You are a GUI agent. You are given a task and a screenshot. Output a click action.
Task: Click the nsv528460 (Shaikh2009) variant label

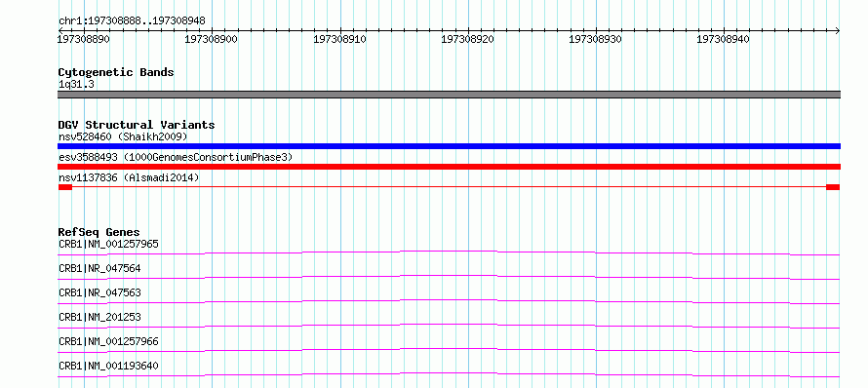123,136
